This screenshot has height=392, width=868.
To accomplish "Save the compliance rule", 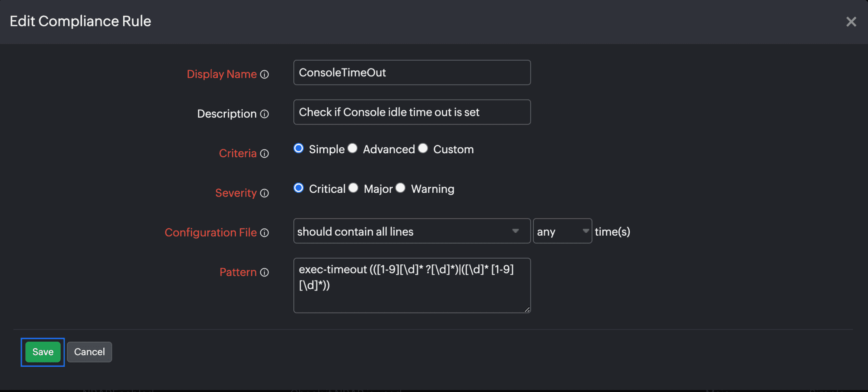I will pyautogui.click(x=43, y=352).
